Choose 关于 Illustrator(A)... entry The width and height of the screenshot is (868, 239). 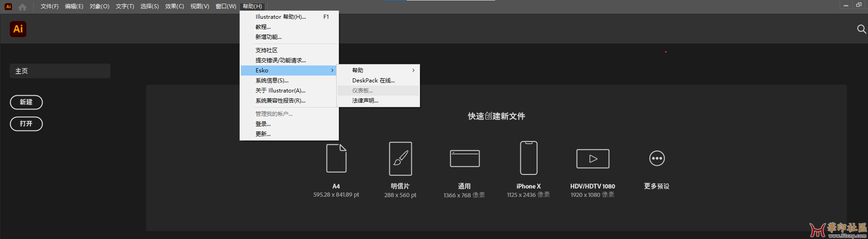point(289,91)
